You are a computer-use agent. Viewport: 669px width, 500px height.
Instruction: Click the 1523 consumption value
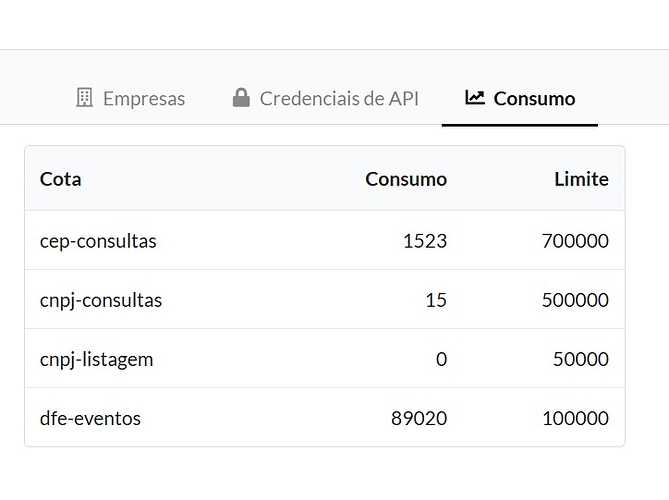point(426,241)
